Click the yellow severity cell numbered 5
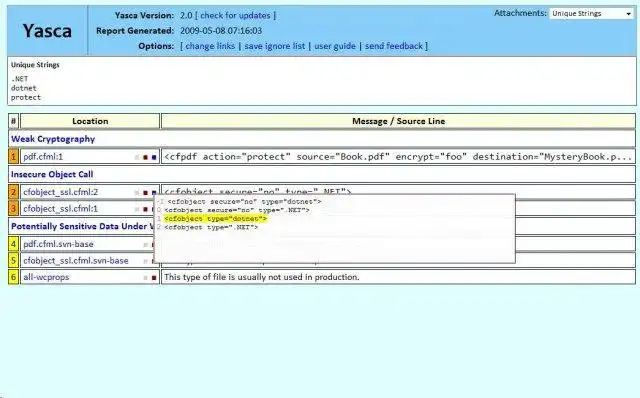The height and width of the screenshot is (398, 640). (x=13, y=260)
